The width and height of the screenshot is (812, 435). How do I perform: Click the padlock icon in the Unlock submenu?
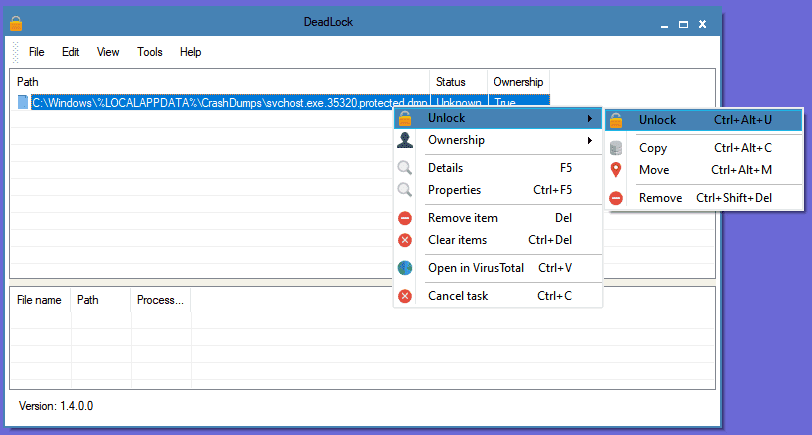tap(616, 121)
